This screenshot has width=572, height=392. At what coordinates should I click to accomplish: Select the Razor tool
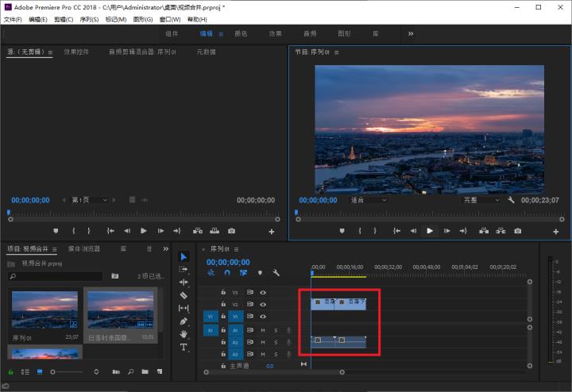click(184, 295)
